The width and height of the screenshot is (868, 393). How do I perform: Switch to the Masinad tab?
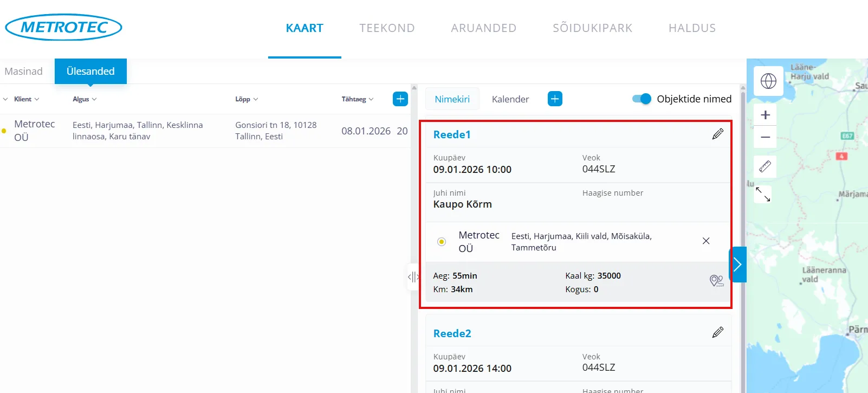[x=23, y=72]
